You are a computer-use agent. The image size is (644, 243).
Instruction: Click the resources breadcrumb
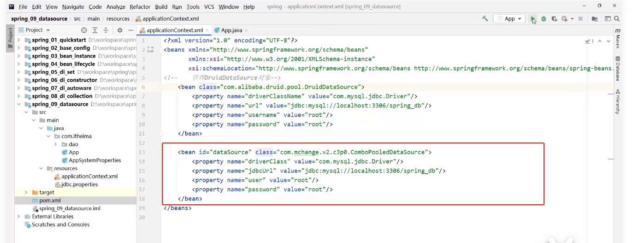pyautogui.click(x=118, y=19)
